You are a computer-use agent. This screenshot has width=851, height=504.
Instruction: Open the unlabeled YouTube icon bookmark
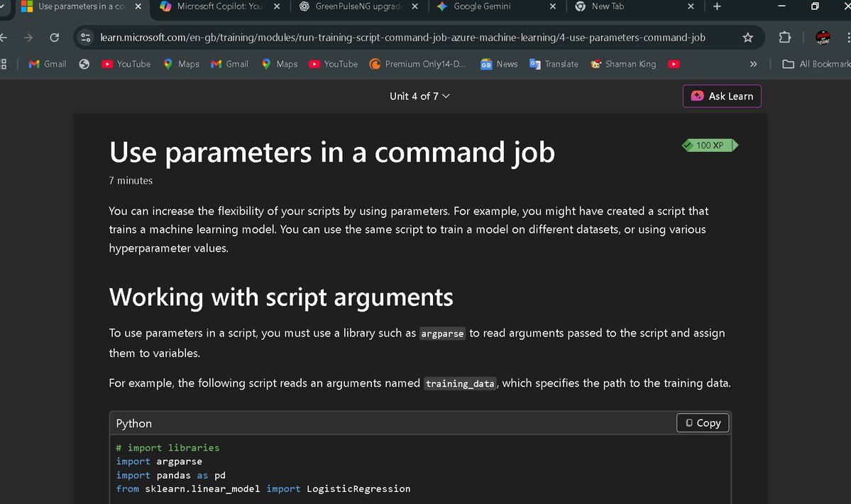tap(674, 64)
